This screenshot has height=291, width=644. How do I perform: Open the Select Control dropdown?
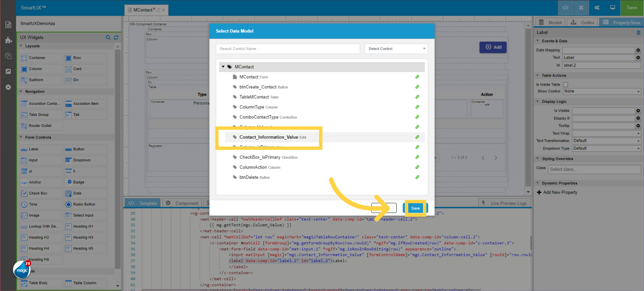396,49
